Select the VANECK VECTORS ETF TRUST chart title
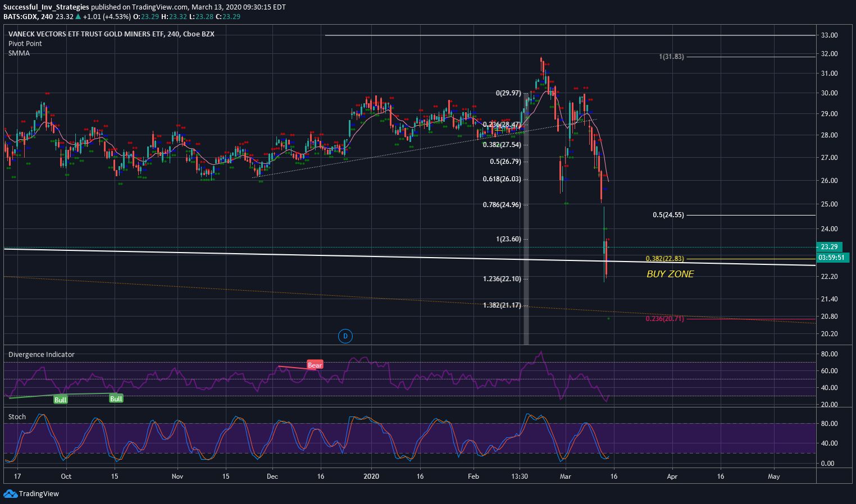 (111, 34)
